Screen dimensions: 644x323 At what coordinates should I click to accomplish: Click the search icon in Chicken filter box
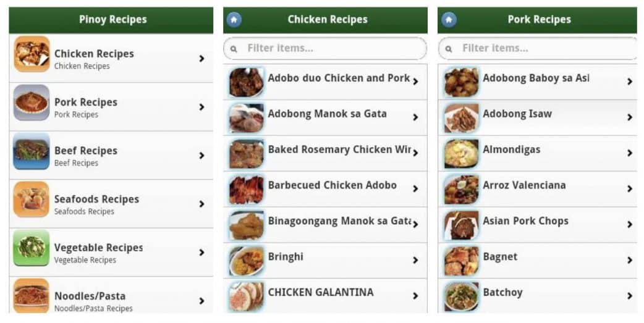234,49
